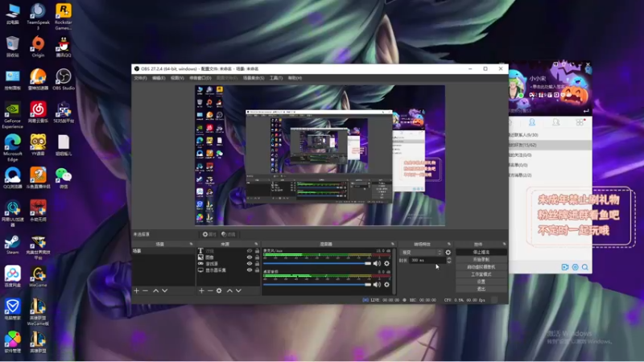Open OBS File menu
Image resolution: width=644 pixels, height=362 pixels.
point(140,78)
